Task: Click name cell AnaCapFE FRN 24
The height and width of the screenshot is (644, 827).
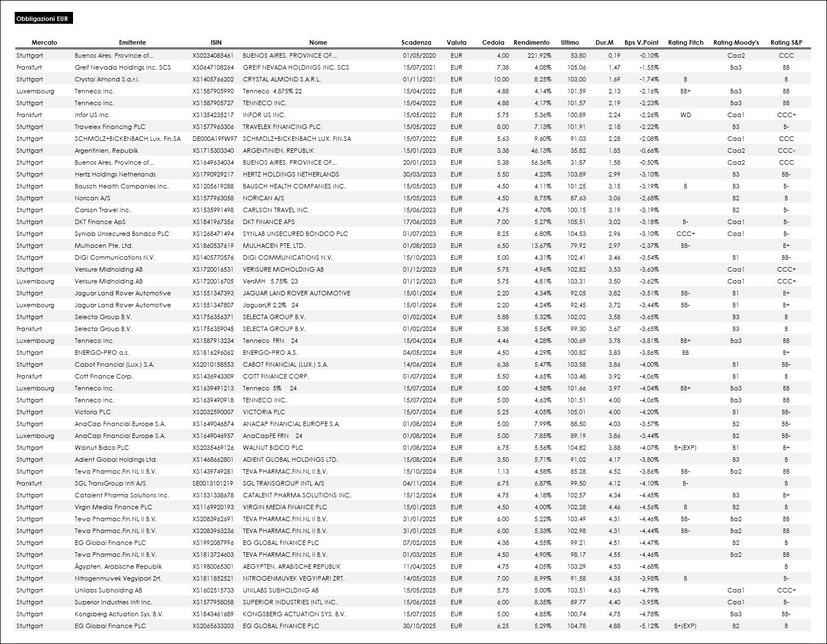Action: click(273, 436)
